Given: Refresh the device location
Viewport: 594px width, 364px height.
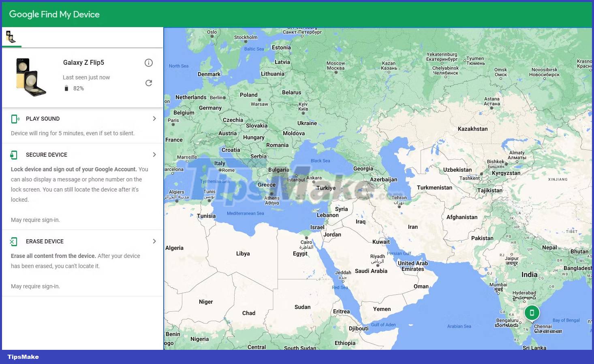Looking at the screenshot, I should pos(149,83).
